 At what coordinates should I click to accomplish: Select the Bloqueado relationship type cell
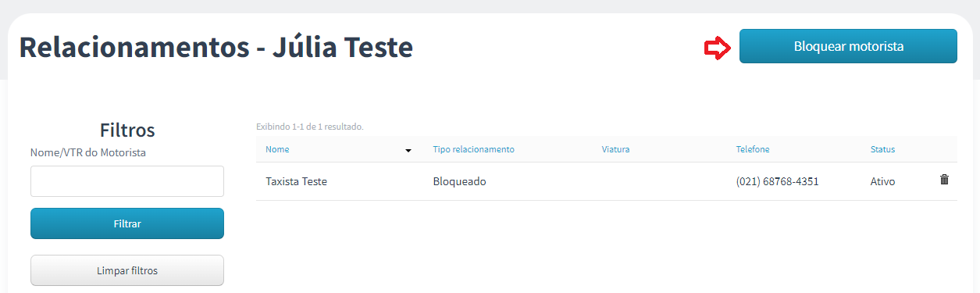coord(459,181)
